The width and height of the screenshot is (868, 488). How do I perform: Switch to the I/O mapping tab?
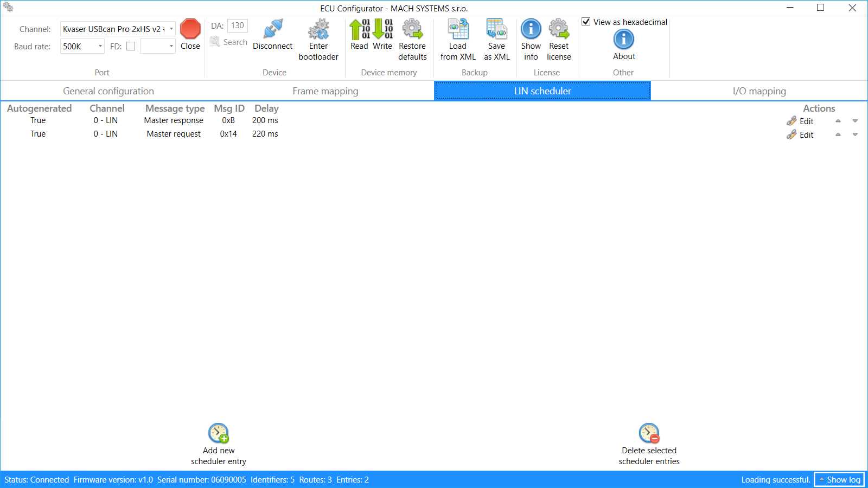(759, 91)
